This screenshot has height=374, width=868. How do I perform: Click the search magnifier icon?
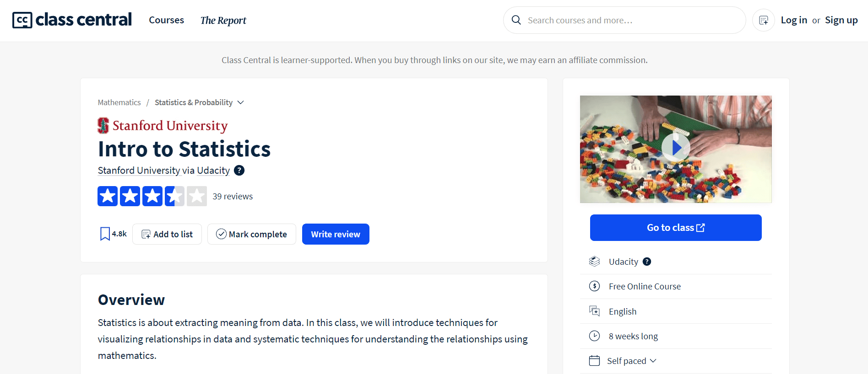click(x=516, y=20)
